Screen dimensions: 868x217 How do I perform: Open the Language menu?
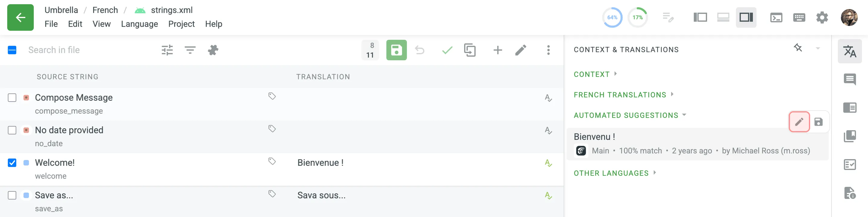pyautogui.click(x=140, y=24)
